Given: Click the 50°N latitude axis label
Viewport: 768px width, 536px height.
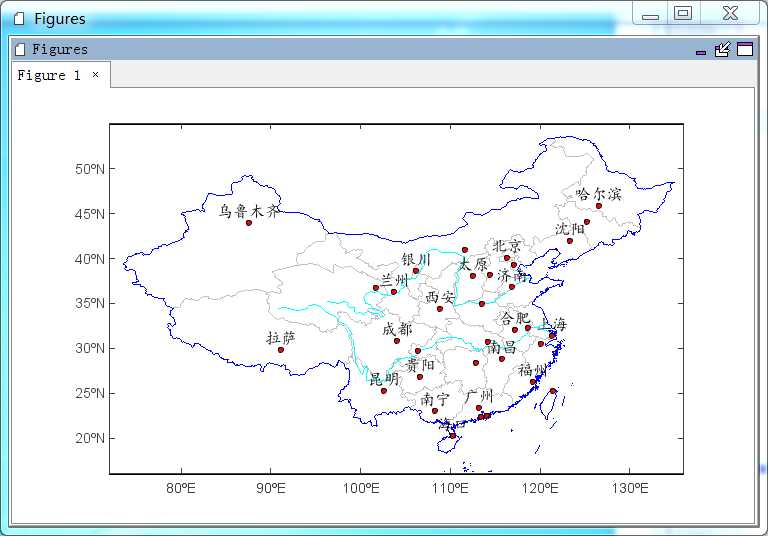Looking at the screenshot, I should (90, 169).
